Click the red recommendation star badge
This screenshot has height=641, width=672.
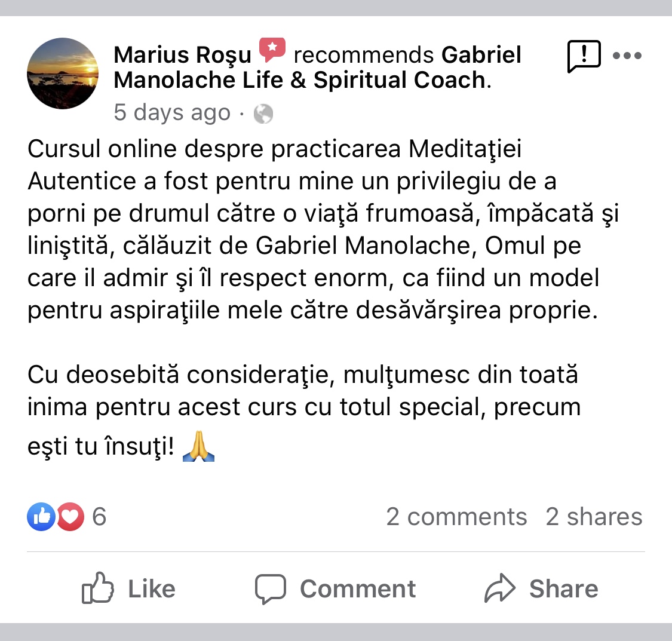pyautogui.click(x=272, y=49)
